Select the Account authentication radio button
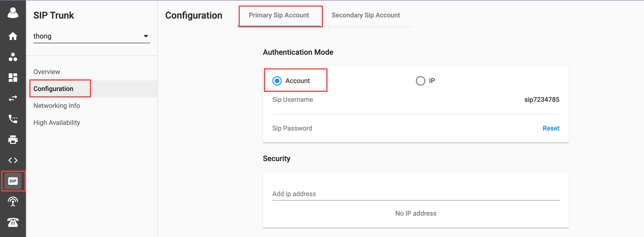This screenshot has height=237, width=644. click(277, 81)
